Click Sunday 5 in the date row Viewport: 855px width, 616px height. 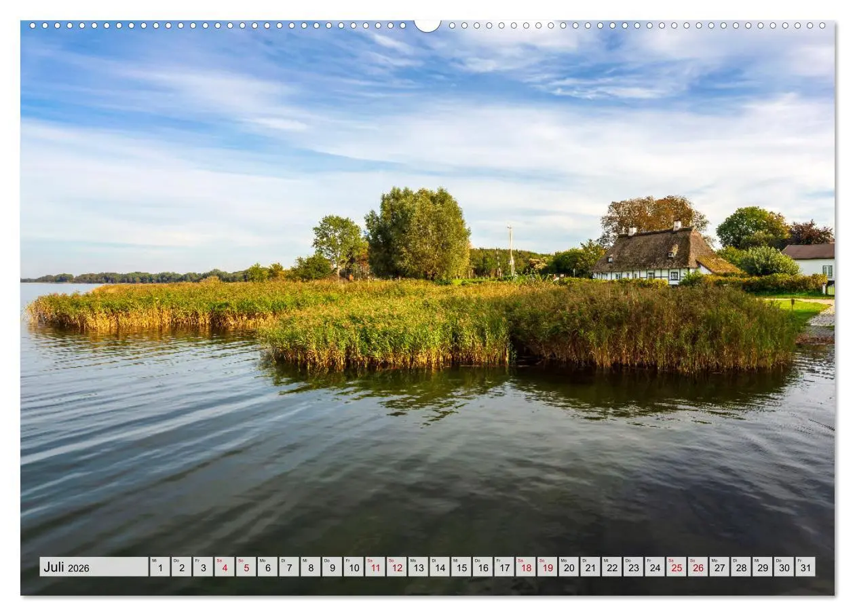point(246,567)
